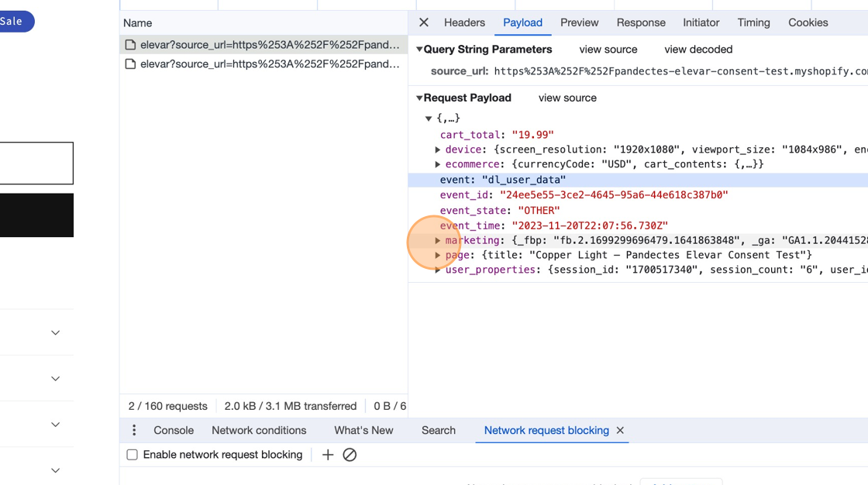Open the Timing tab

point(753,22)
